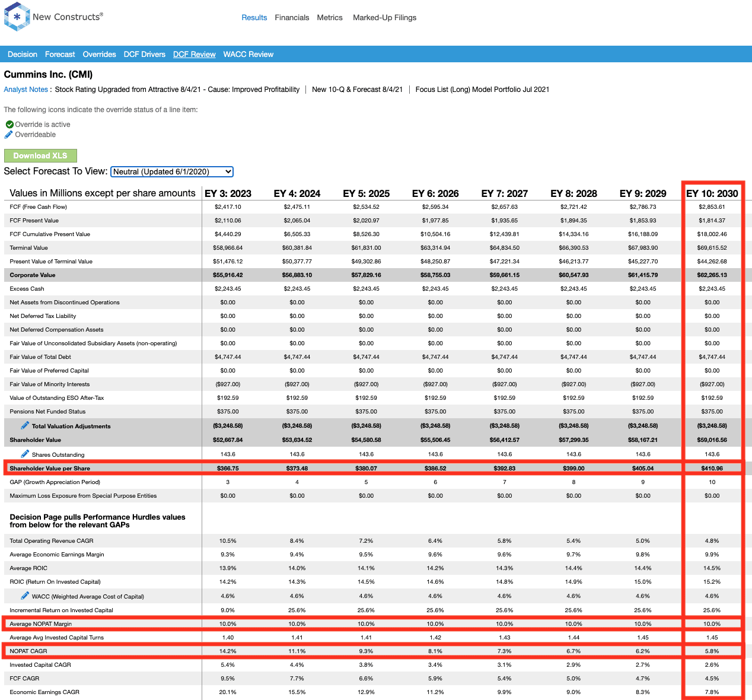Open the Results menu item
The image size is (752, 700).
(x=254, y=18)
